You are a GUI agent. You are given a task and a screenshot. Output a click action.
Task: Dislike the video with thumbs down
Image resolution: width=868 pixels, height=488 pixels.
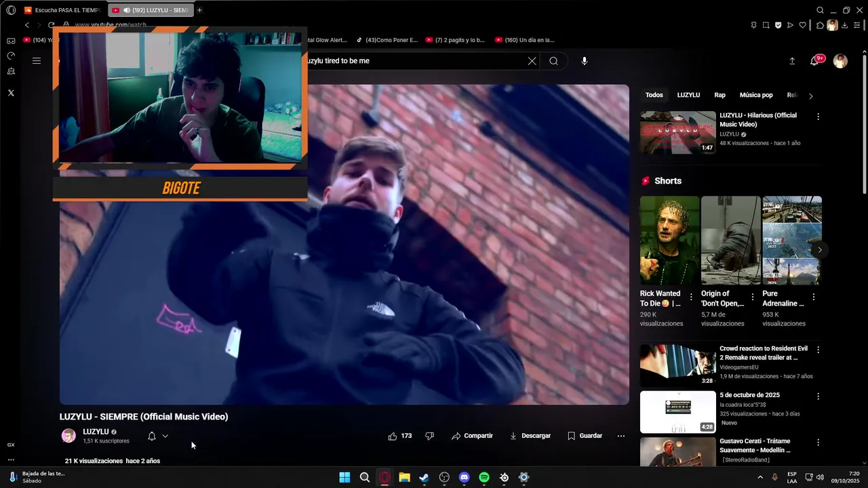(429, 436)
